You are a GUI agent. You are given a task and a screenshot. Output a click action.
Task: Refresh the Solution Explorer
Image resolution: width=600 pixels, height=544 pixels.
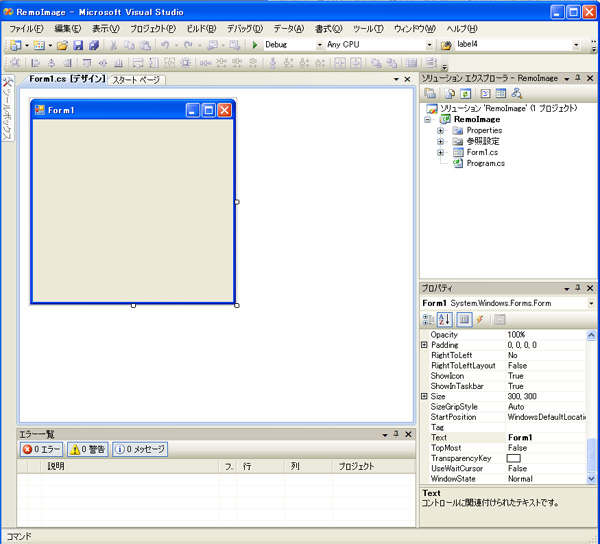point(465,93)
